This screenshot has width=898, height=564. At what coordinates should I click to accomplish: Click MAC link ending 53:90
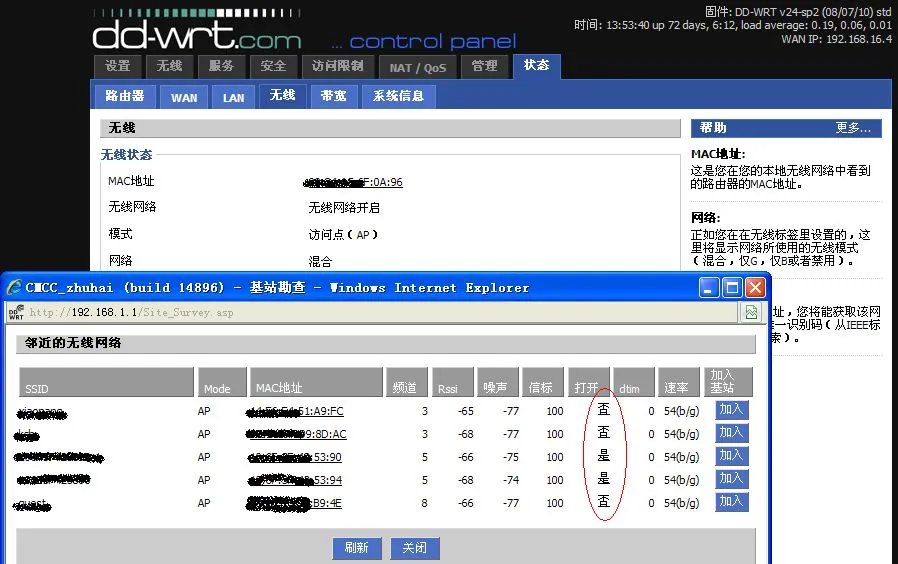pyautogui.click(x=295, y=457)
